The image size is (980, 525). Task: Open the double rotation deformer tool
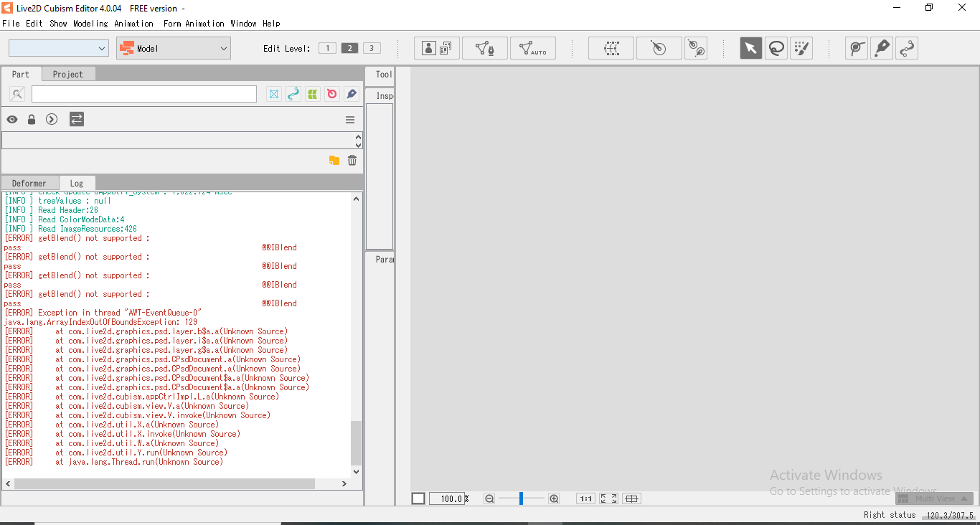[696, 48]
